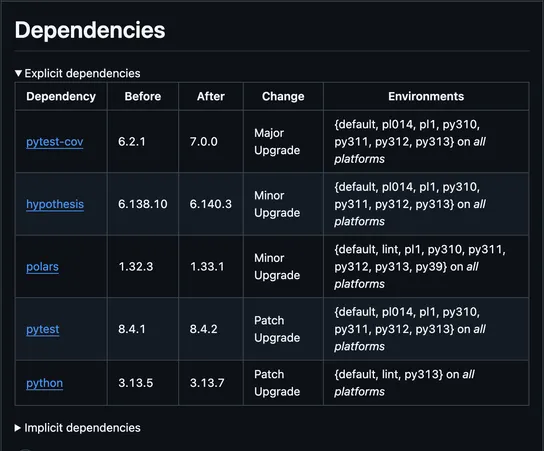Open the pytest-cov link
Viewport: 544px width, 451px height.
(55, 142)
